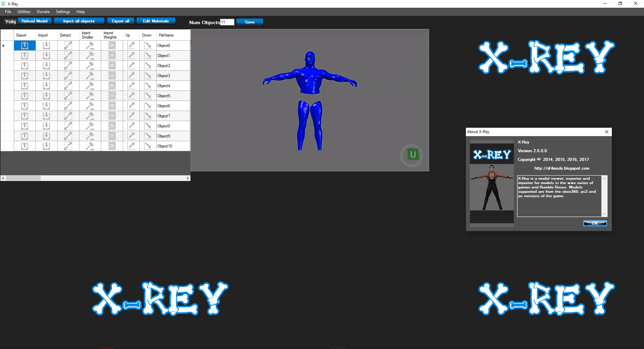Open the Donate menu
This screenshot has width=644, height=349.
pos(43,11)
